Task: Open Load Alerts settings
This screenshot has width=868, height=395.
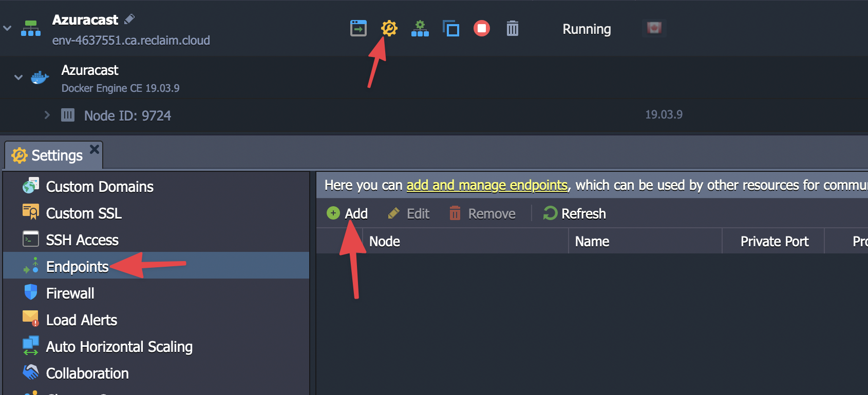Action: pos(156,320)
